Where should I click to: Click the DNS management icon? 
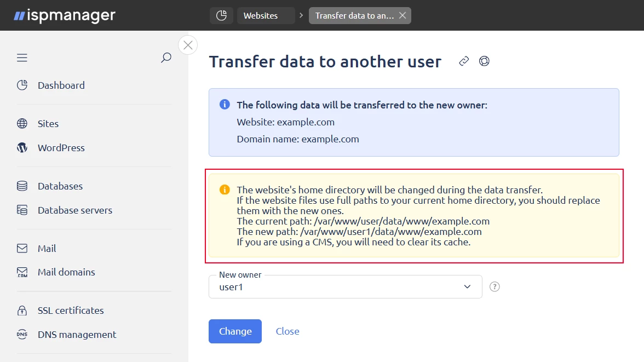tap(22, 335)
